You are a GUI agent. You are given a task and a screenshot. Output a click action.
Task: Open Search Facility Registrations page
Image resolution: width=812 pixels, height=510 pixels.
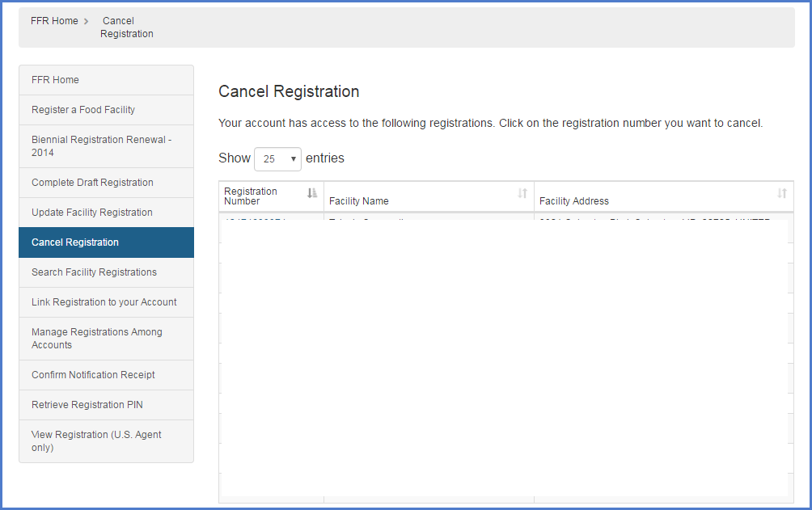[94, 272]
